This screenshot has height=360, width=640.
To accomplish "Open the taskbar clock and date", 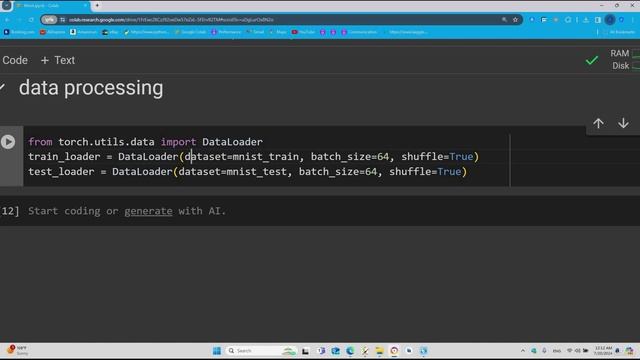I will click(603, 351).
